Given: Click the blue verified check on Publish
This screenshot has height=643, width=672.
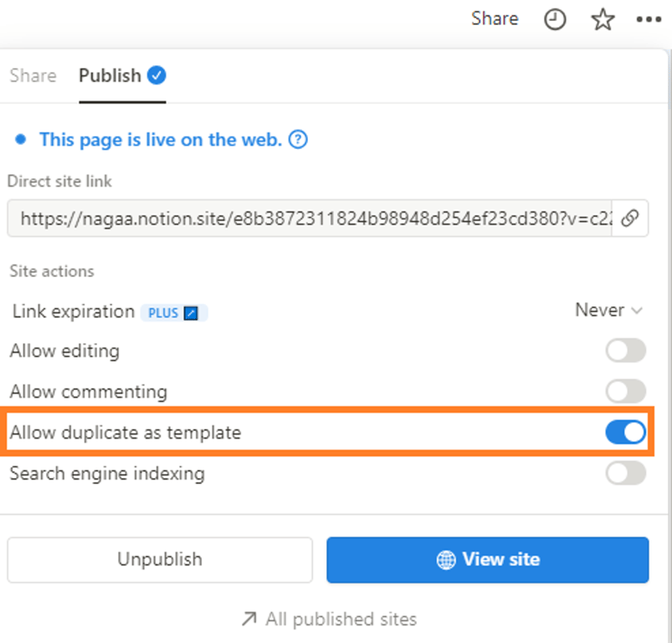Looking at the screenshot, I should [x=156, y=75].
